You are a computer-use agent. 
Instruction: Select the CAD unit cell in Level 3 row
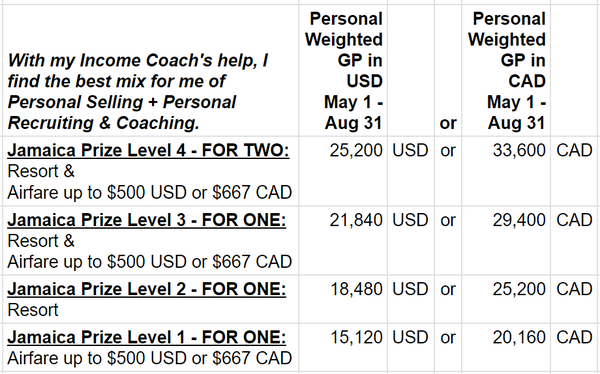574,220
